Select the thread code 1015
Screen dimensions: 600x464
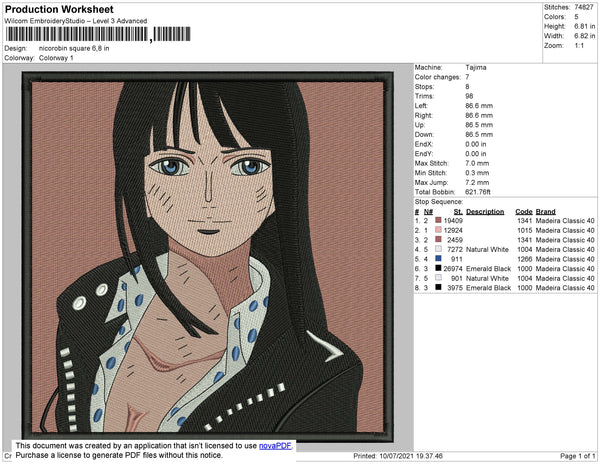(x=525, y=230)
